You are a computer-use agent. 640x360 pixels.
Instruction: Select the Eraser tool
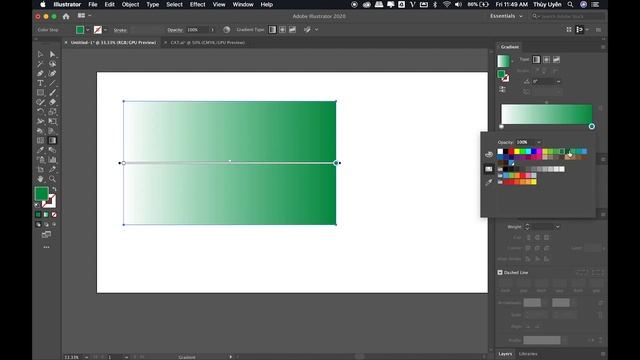(x=53, y=102)
